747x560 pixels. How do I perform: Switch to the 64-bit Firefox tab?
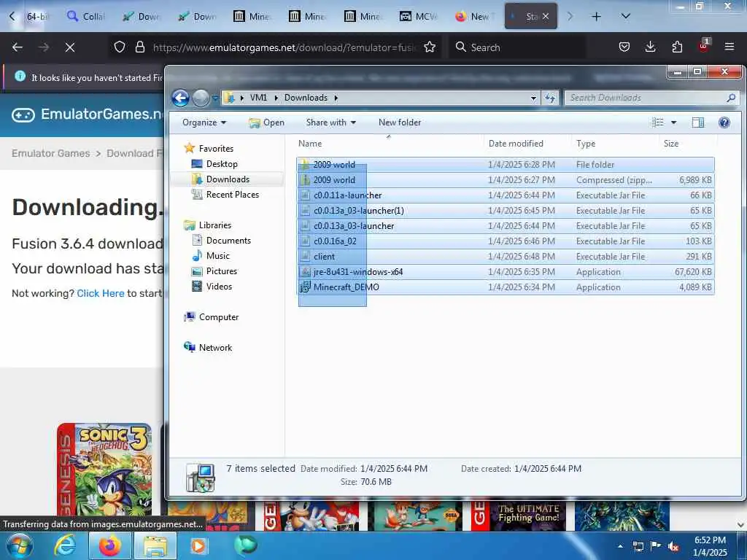(36, 17)
